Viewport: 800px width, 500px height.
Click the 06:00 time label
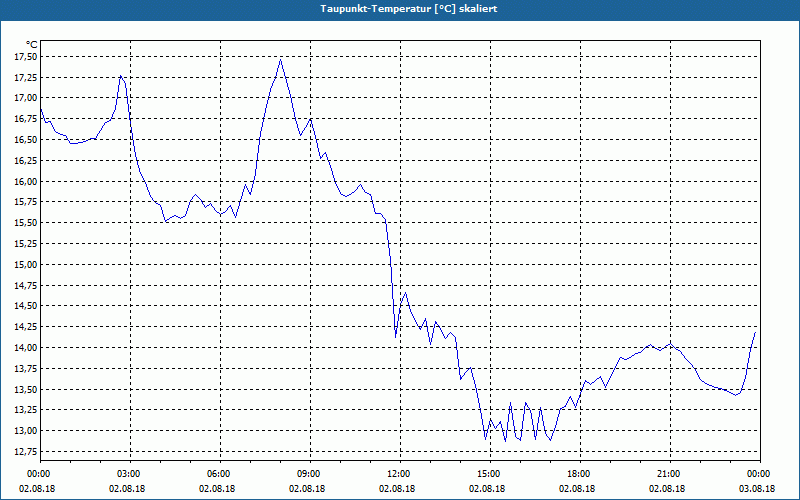pos(217,474)
